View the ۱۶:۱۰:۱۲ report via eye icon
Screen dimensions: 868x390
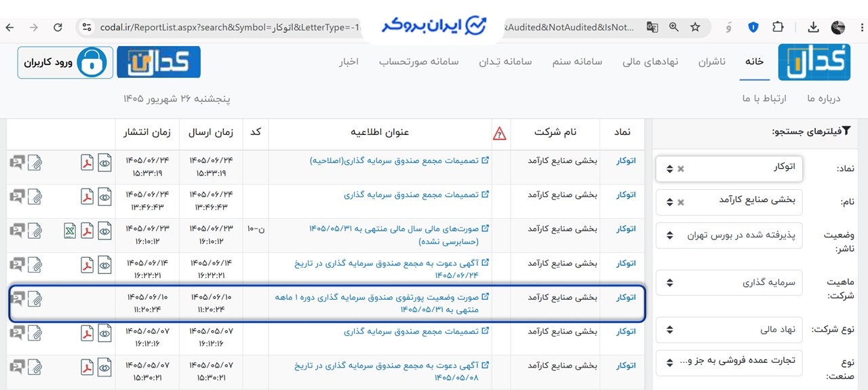[104, 231]
